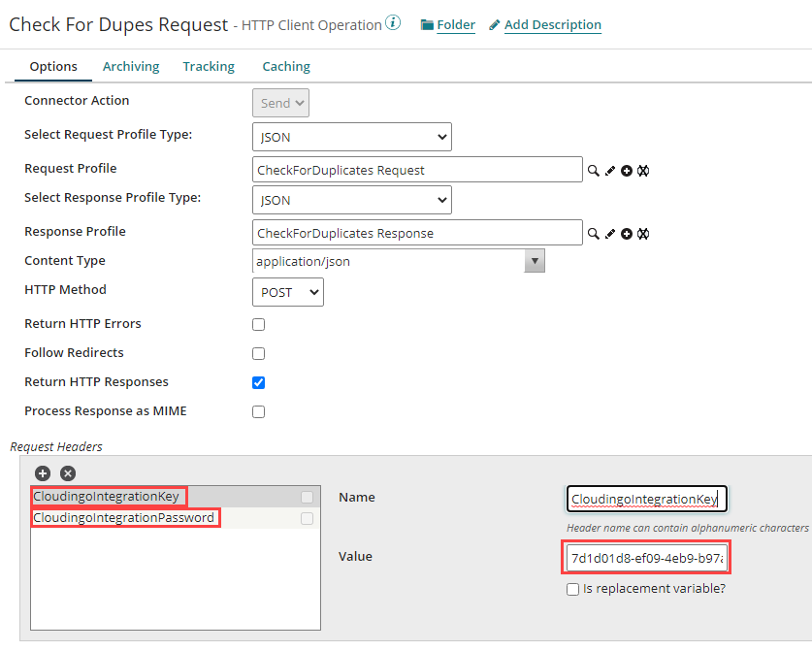The image size is (812, 651).
Task: Switch to the Tracking tab
Action: click(x=209, y=66)
